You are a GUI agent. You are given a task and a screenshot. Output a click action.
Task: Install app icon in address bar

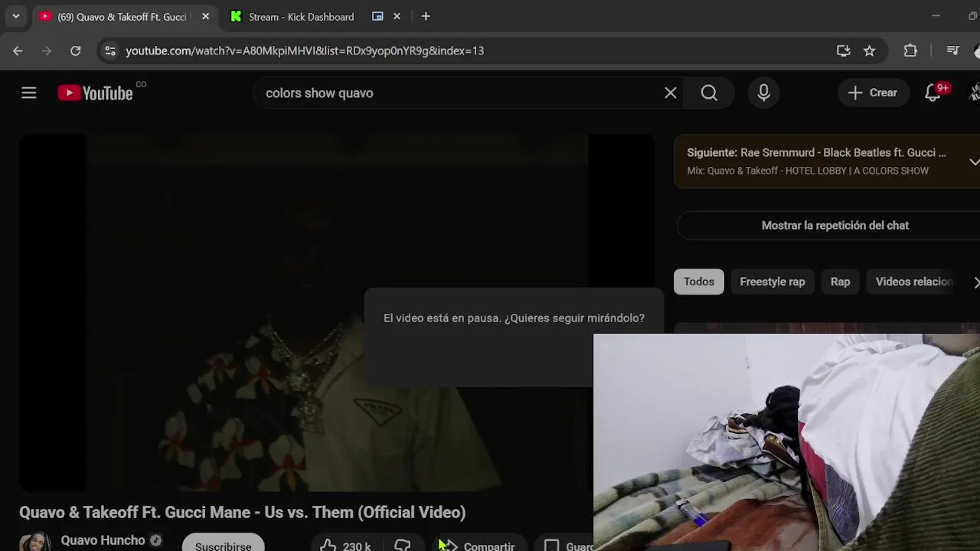tap(843, 51)
